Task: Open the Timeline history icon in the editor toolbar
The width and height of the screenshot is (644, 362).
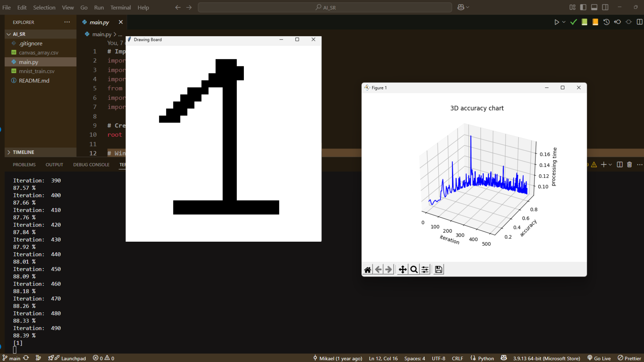Action: (x=606, y=22)
